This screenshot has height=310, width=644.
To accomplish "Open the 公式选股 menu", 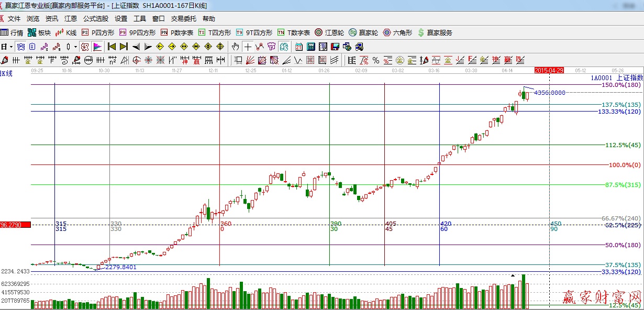I will point(96,19).
